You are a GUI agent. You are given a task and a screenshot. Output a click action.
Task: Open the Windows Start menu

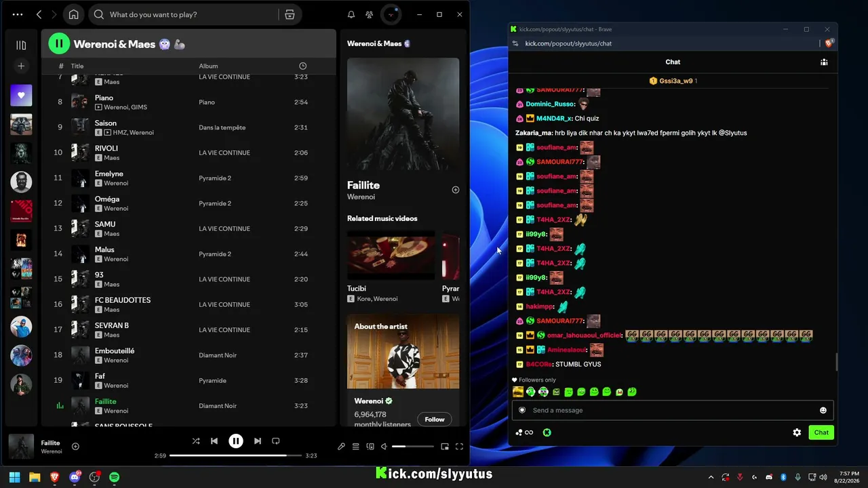click(x=14, y=477)
